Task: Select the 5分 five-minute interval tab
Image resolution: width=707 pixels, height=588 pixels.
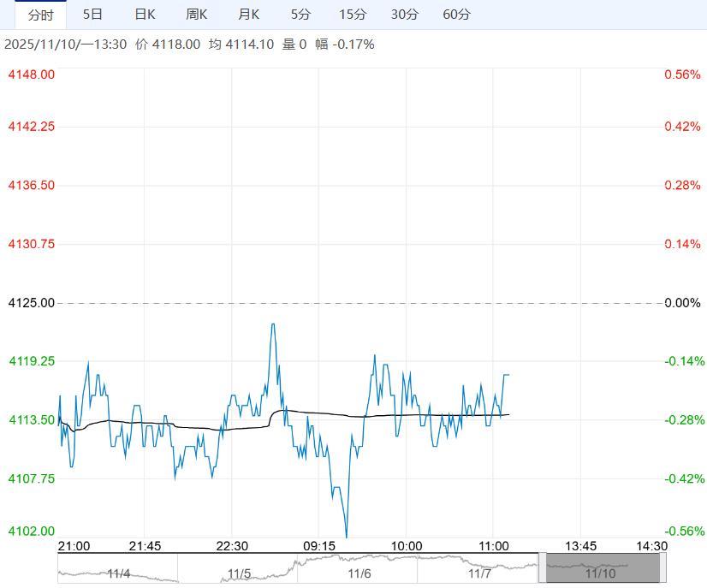Action: 300,15
